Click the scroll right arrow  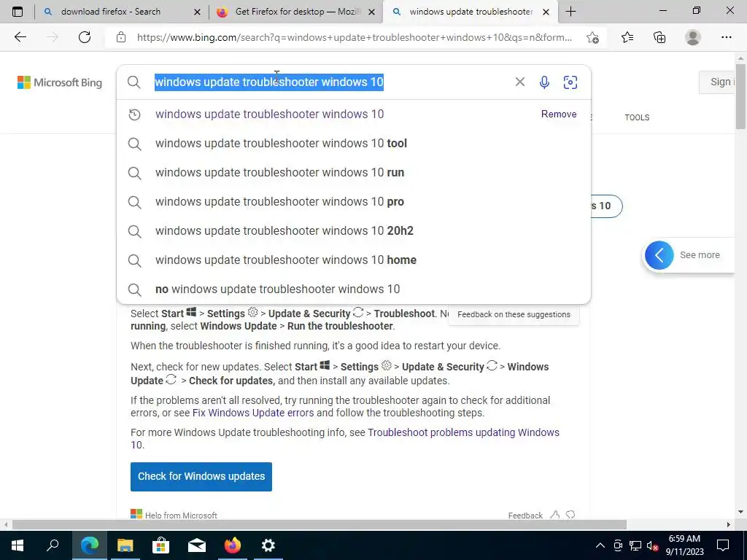729,524
